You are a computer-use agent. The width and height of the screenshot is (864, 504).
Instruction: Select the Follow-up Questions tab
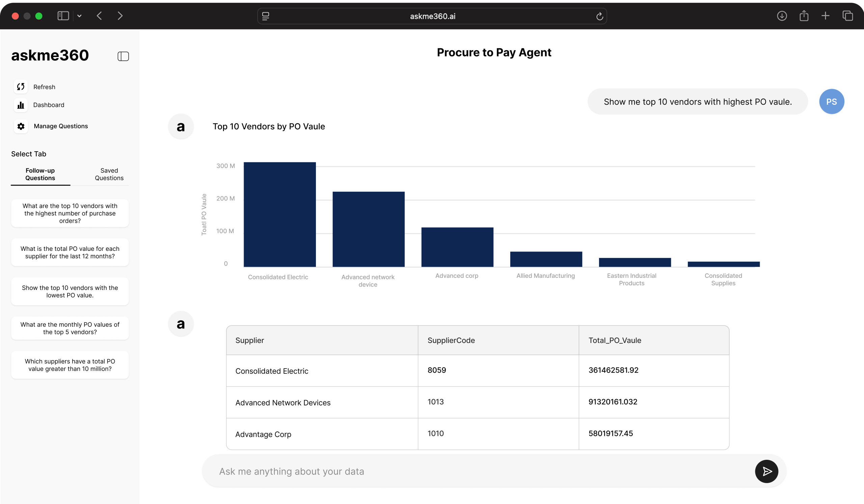(40, 174)
